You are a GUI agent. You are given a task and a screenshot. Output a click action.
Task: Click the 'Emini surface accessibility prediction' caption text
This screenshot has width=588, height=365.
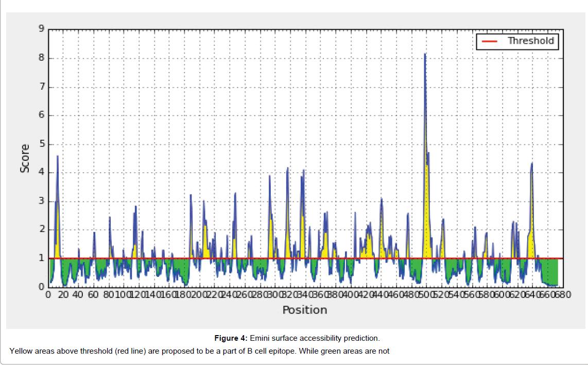click(x=315, y=338)
